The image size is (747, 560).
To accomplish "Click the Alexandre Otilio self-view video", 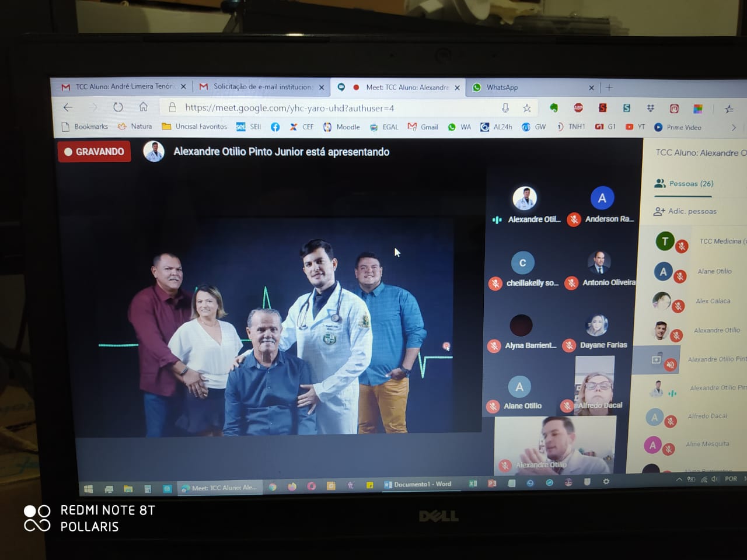I will (x=556, y=444).
